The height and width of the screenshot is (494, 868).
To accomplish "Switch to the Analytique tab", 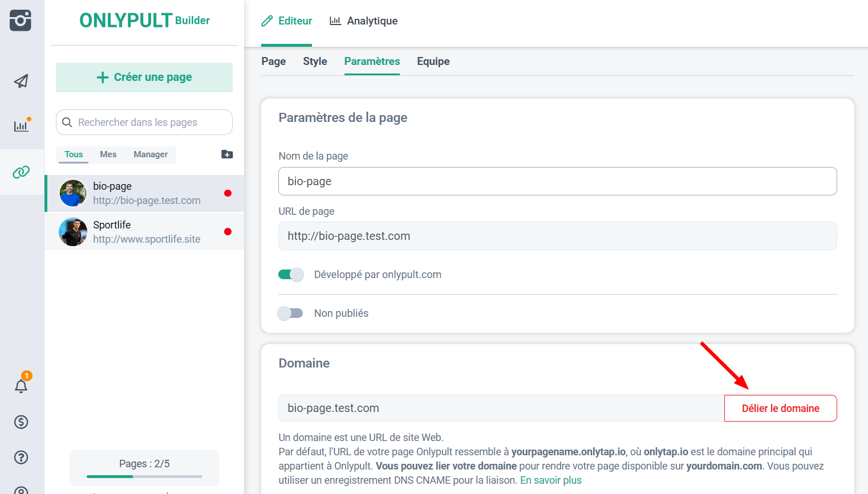I will click(363, 21).
